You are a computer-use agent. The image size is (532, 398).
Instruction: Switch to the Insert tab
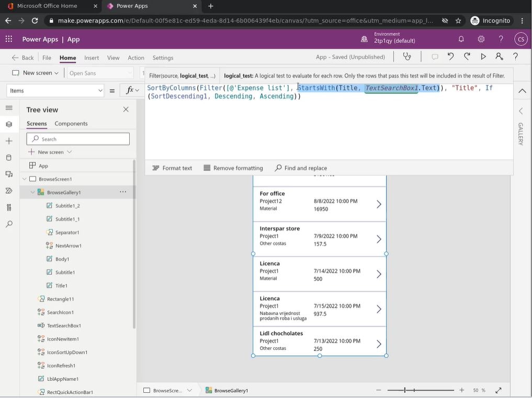(x=92, y=58)
